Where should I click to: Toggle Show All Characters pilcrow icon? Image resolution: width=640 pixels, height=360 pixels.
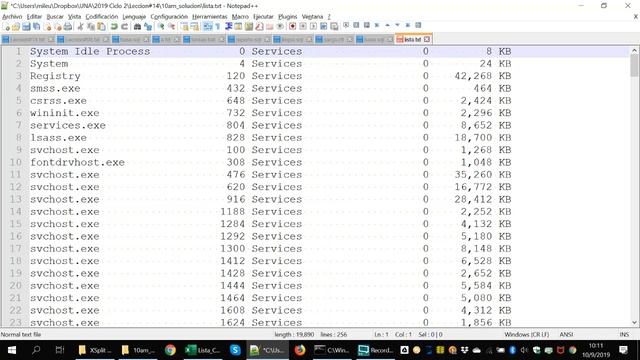click(218, 27)
